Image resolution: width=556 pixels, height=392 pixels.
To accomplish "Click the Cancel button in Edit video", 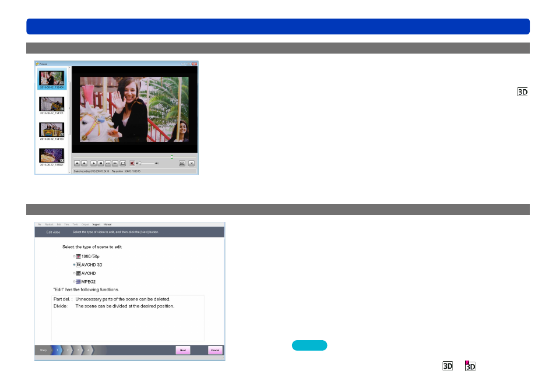I will pyautogui.click(x=215, y=350).
